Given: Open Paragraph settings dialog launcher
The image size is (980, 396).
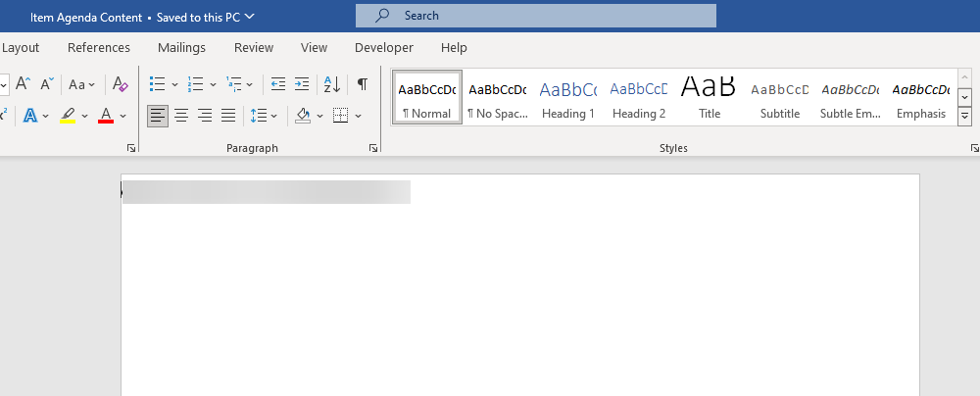Looking at the screenshot, I should pyautogui.click(x=373, y=148).
